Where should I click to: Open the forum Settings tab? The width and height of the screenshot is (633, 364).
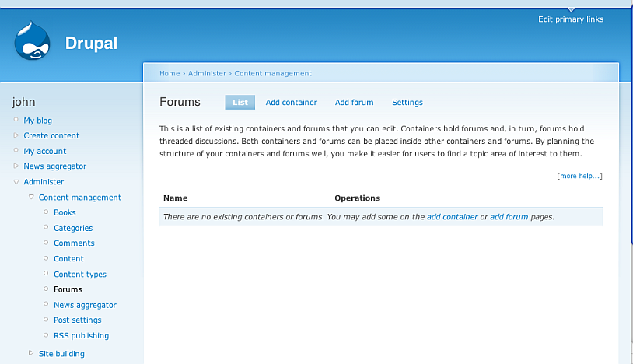(407, 103)
